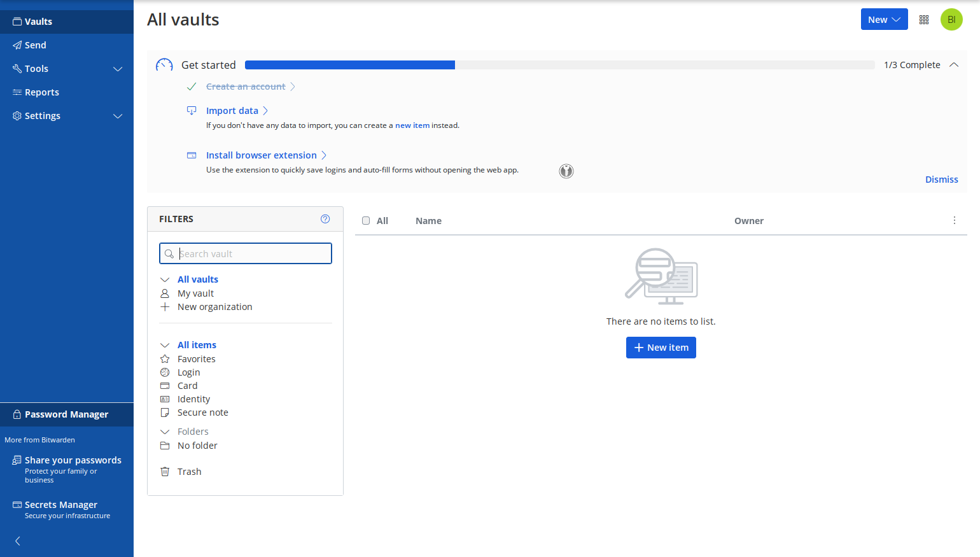Screen dimensions: 980x557
Task: Collapse the sidebar with arrow icon
Action: [x=18, y=541]
